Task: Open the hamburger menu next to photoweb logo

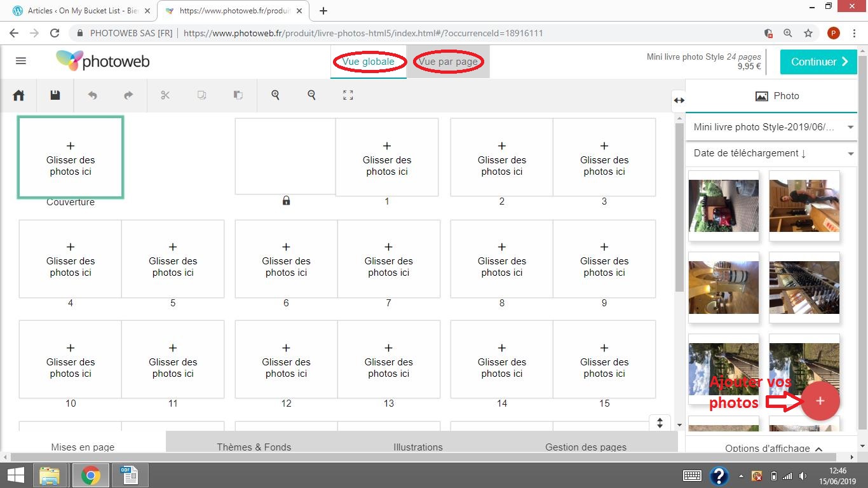Action: pos(21,61)
